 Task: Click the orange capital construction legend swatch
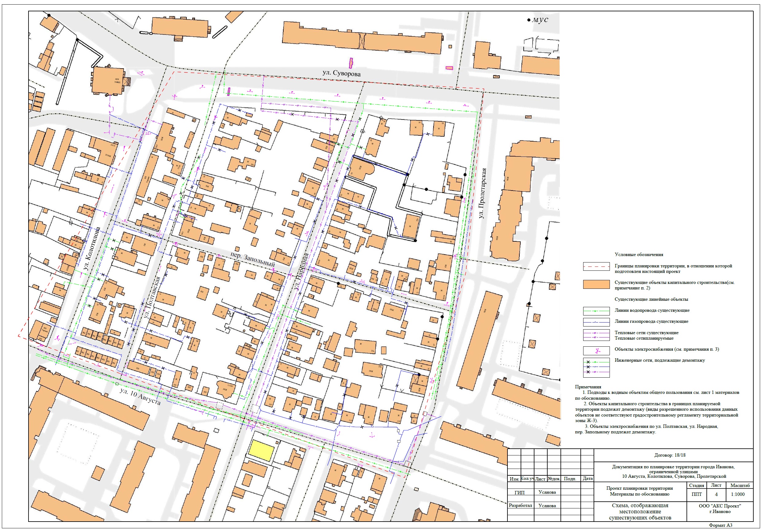(x=596, y=284)
